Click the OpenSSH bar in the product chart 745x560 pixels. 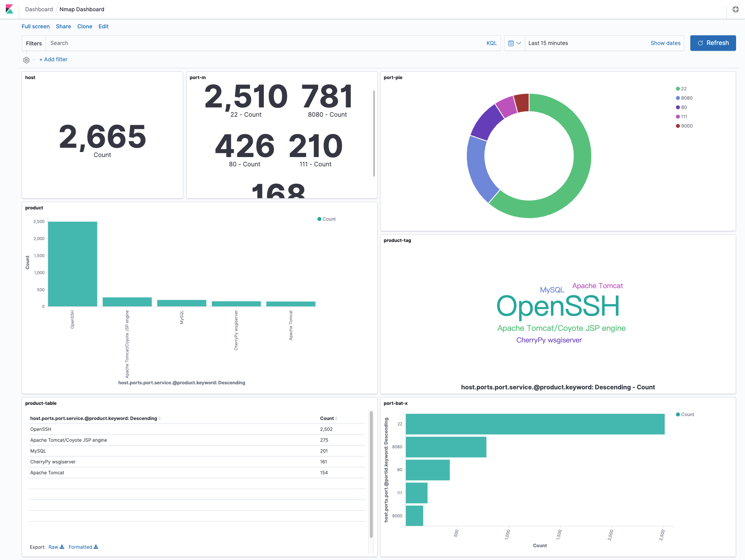73,264
